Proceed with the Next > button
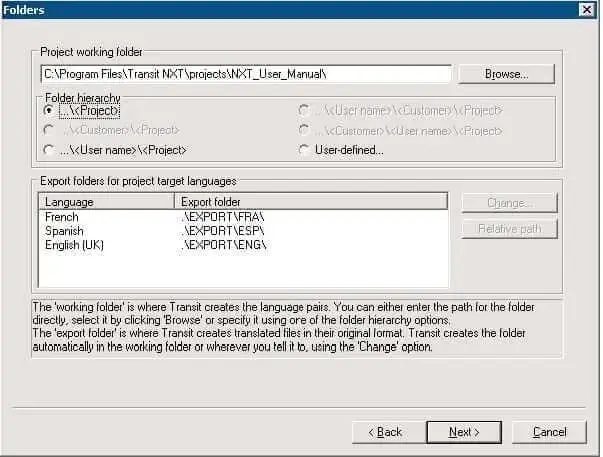The width and height of the screenshot is (603, 457). point(464,432)
